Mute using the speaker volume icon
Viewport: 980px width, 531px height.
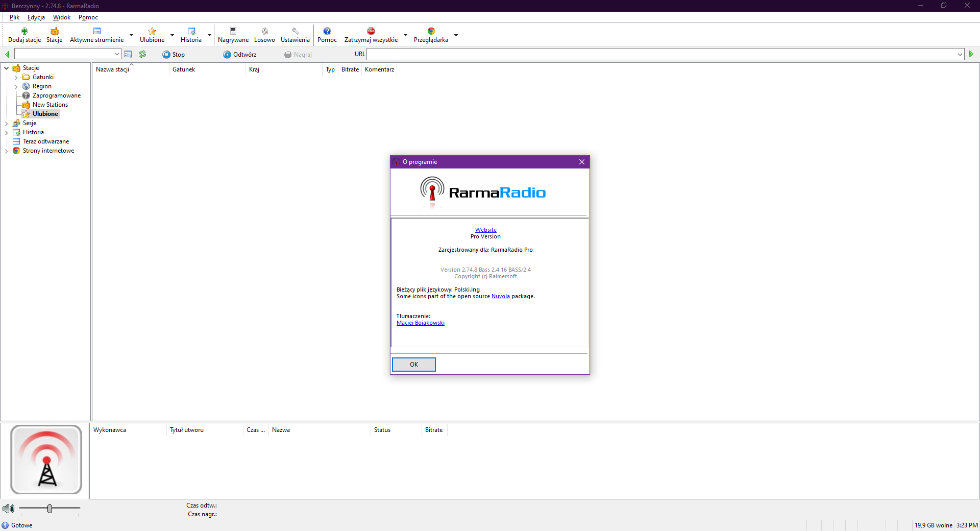8,509
